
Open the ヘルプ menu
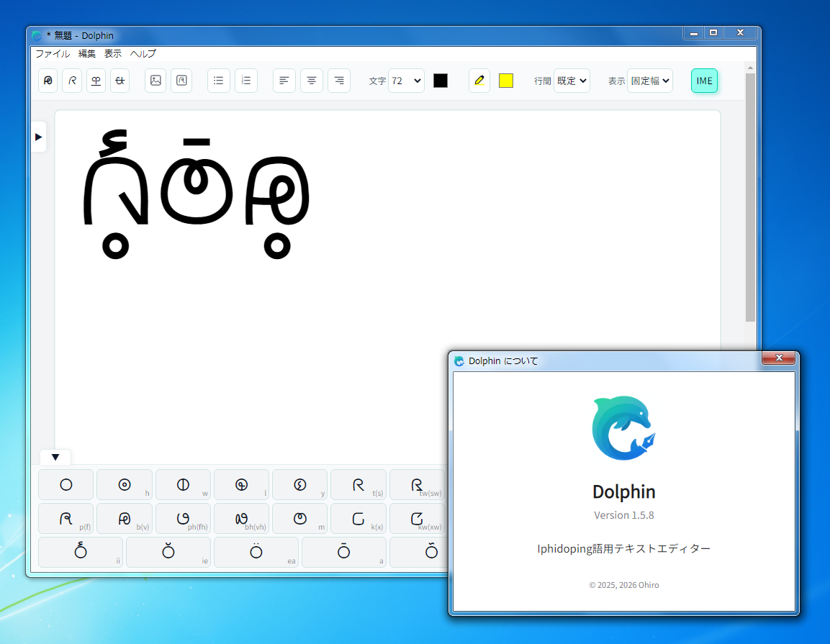tap(143, 54)
